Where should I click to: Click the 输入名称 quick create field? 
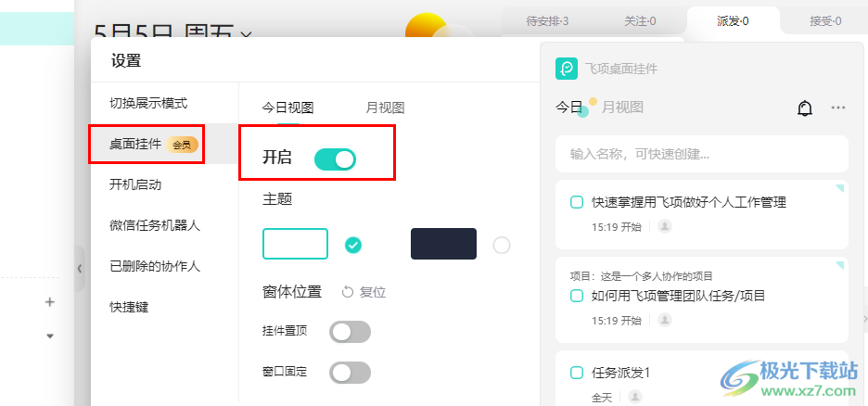click(x=702, y=154)
